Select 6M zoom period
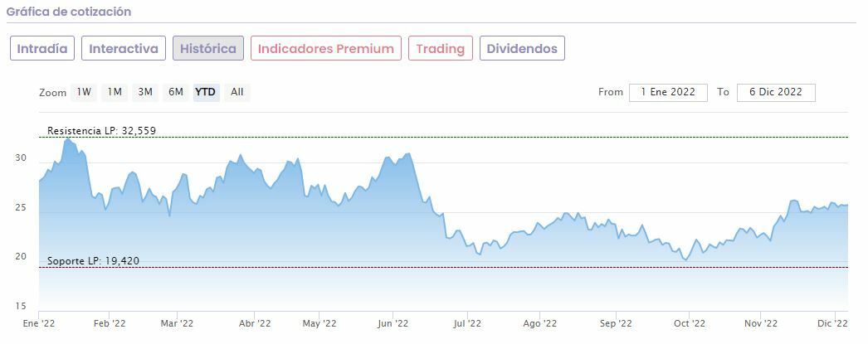Screen dimensions: 868x344 [x=176, y=92]
